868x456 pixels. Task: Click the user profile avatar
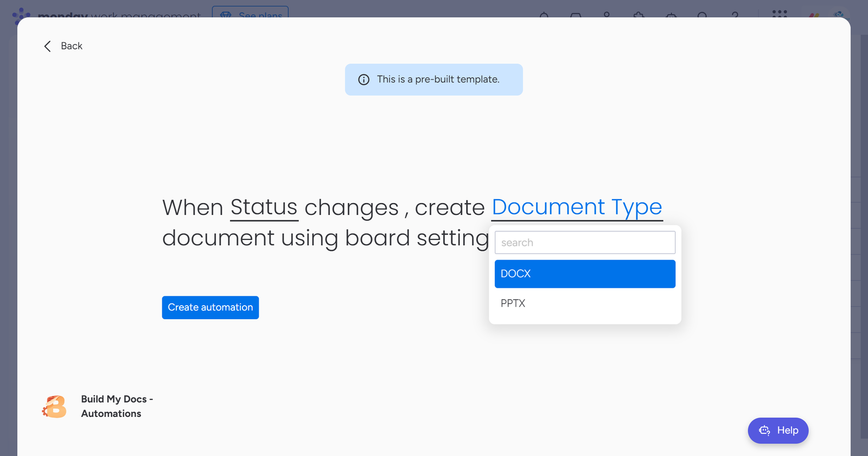[839, 14]
